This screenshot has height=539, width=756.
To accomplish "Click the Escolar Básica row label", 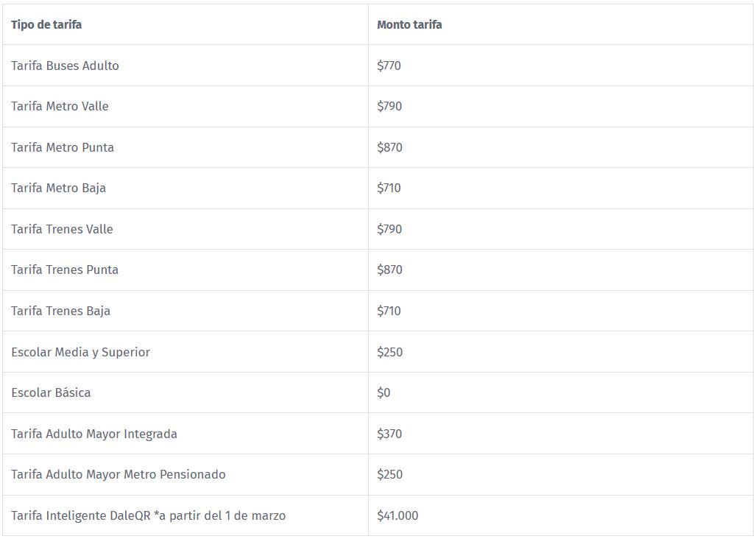I will (x=51, y=392).
